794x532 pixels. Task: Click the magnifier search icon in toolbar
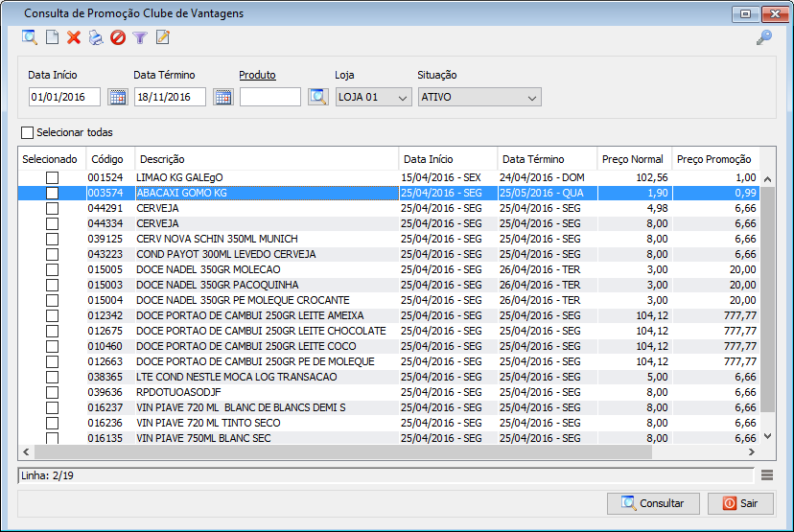point(30,37)
